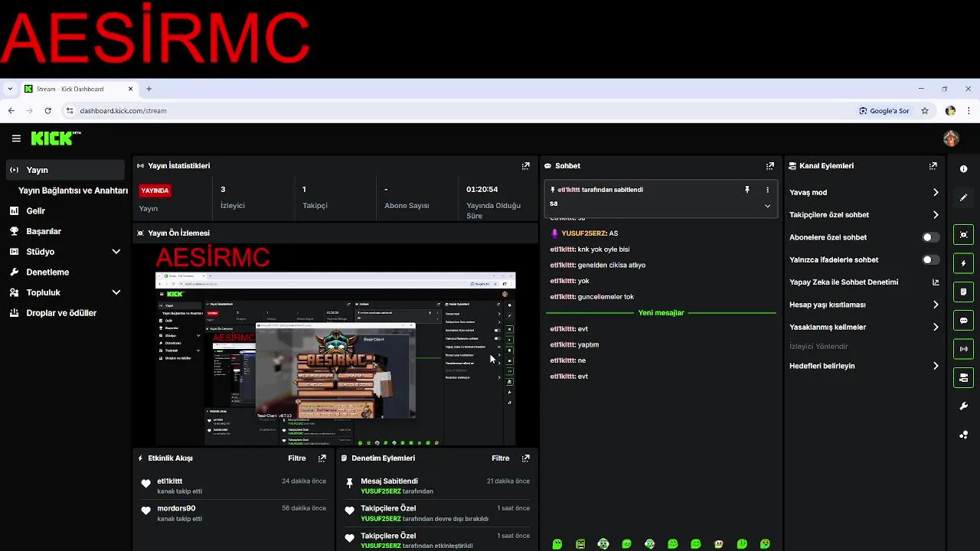
Task: Click the Yeni mesajlar divider label
Action: pyautogui.click(x=661, y=313)
